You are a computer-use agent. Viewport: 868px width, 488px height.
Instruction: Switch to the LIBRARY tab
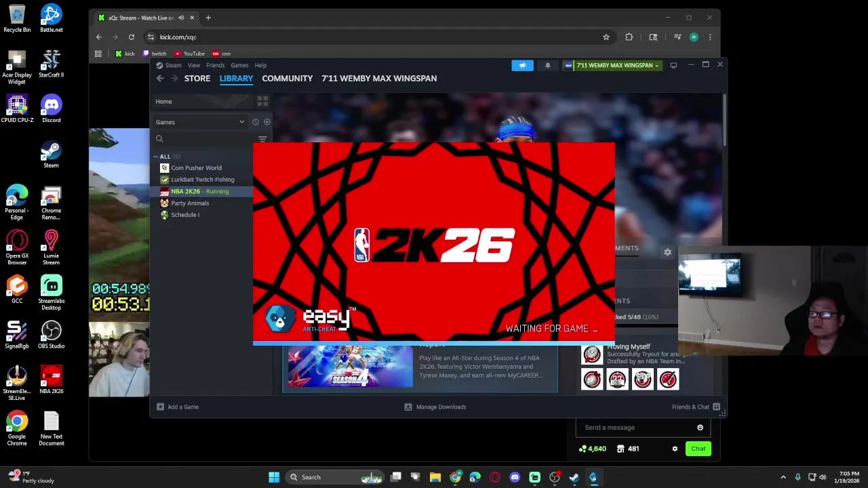tap(236, 79)
